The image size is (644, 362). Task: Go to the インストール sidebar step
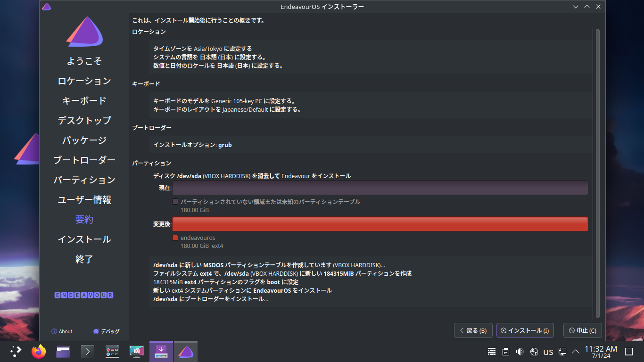(x=84, y=239)
